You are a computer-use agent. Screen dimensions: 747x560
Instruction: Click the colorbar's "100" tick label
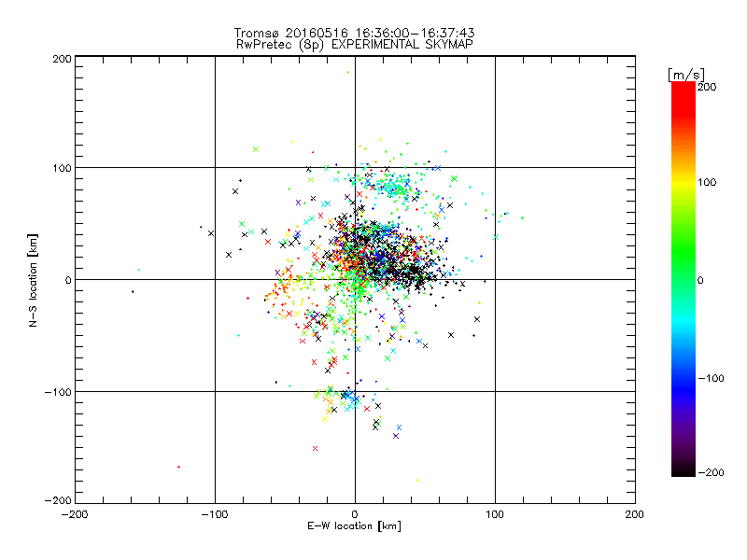707,182
